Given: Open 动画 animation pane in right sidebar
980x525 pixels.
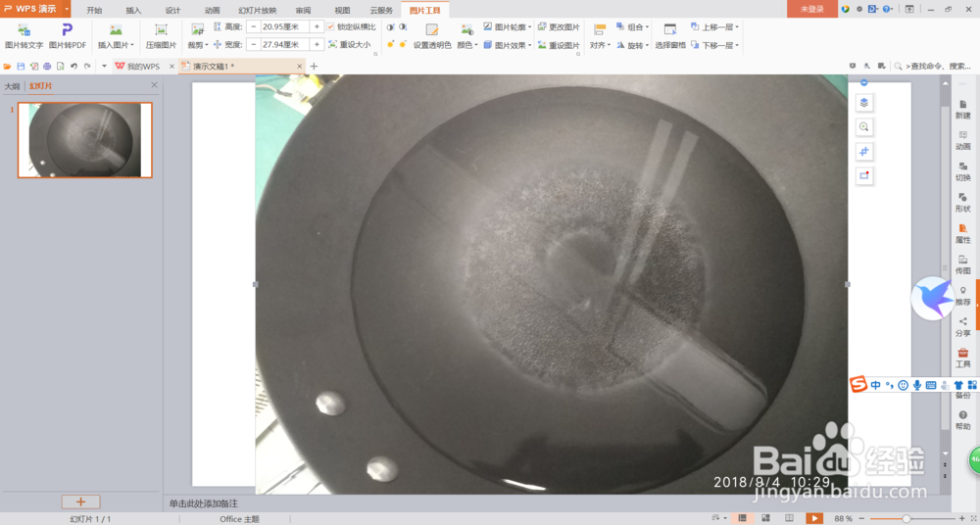Looking at the screenshot, I should pos(963,140).
